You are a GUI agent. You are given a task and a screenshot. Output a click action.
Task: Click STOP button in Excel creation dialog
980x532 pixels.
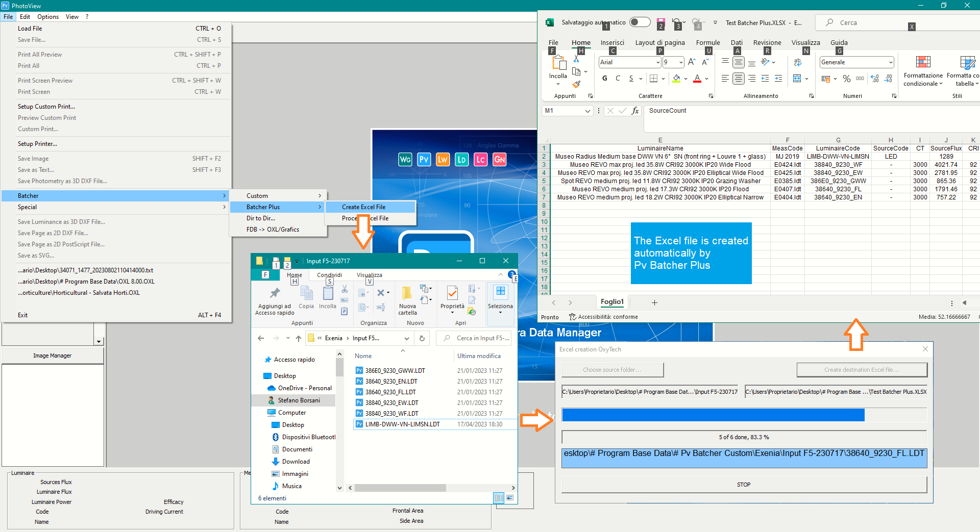[744, 485]
